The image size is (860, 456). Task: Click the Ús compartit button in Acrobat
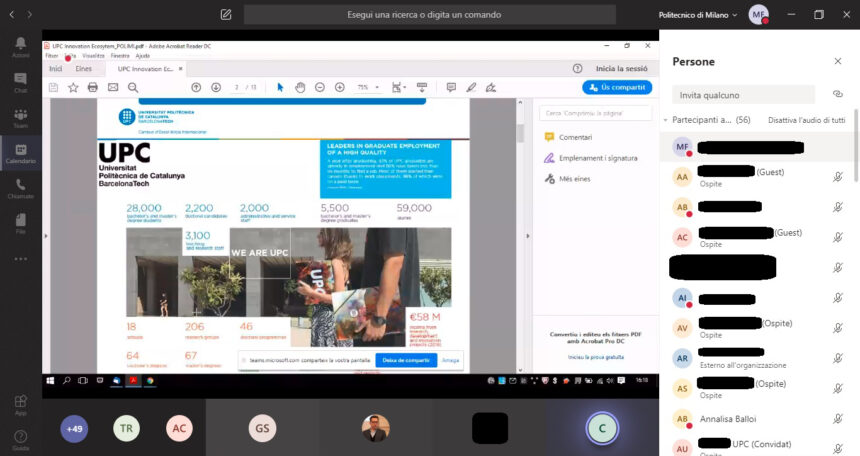[617, 87]
